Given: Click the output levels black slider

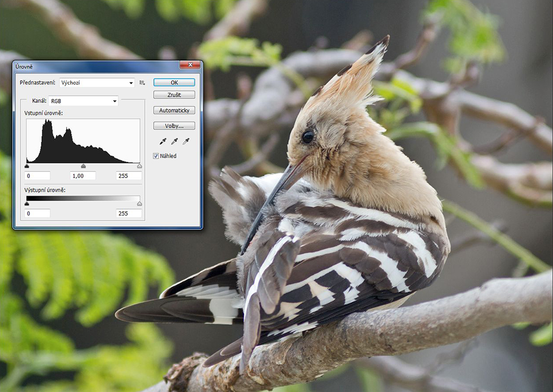Looking at the screenshot, I should pos(27,203).
